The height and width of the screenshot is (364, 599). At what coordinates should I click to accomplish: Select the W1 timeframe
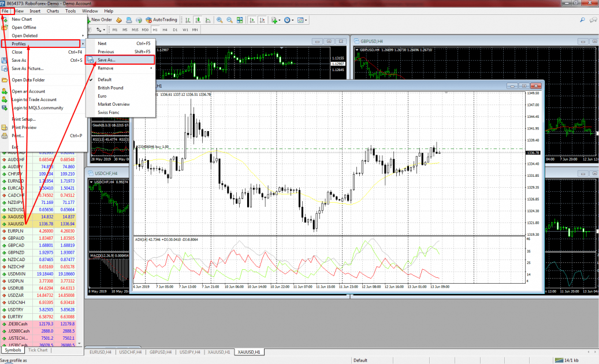tap(185, 29)
